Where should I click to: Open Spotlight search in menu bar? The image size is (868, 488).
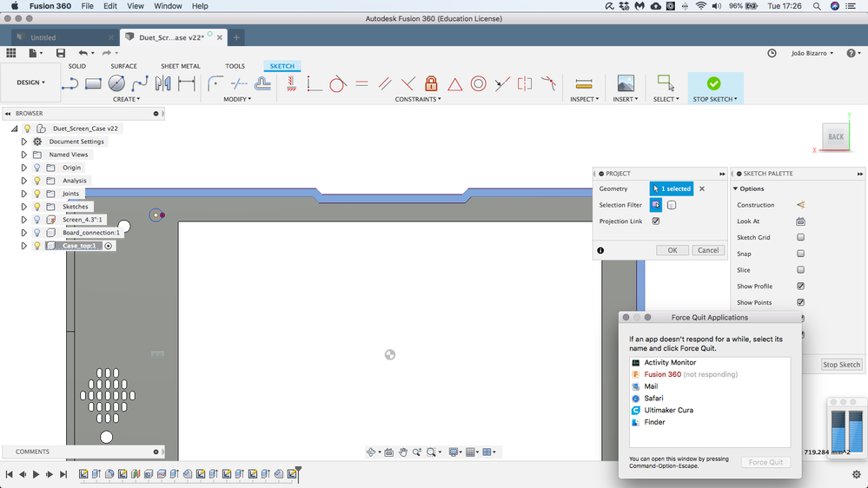817,6
